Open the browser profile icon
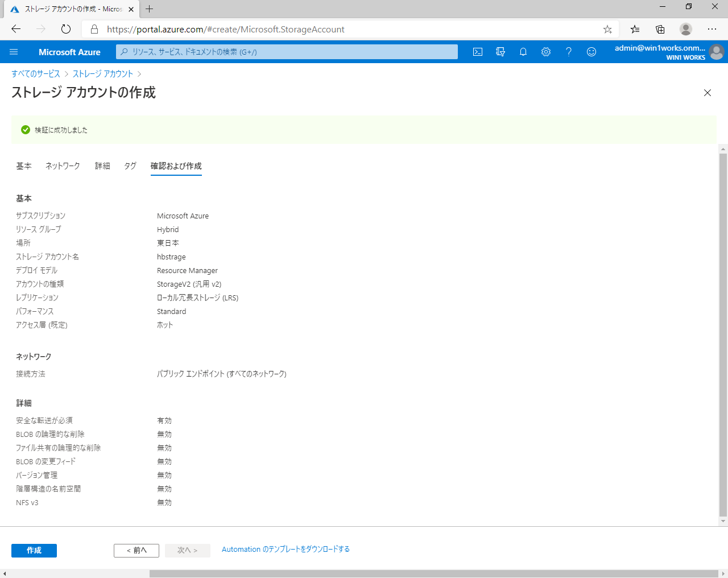The height and width of the screenshot is (578, 728). [x=686, y=29]
